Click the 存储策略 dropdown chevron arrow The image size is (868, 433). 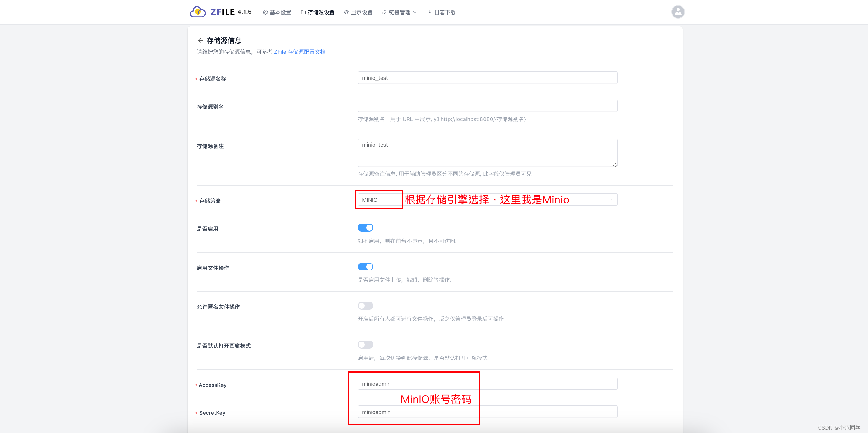tap(611, 200)
